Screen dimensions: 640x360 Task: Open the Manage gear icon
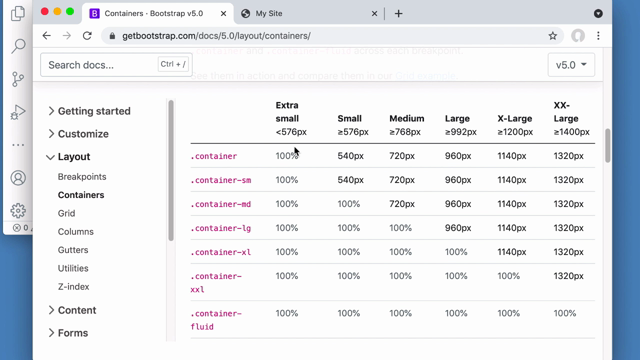(x=18, y=211)
